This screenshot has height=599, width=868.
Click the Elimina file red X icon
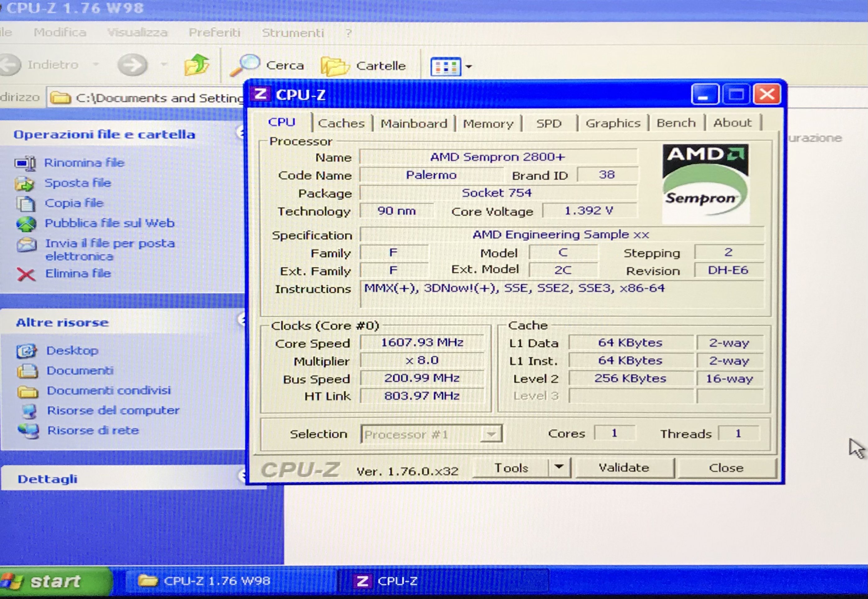click(x=26, y=274)
